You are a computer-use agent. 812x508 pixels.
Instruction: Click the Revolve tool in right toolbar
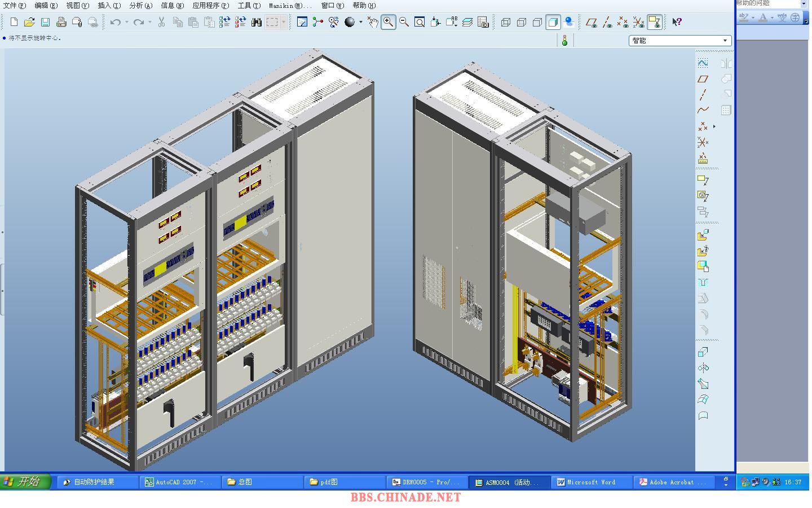point(703,367)
